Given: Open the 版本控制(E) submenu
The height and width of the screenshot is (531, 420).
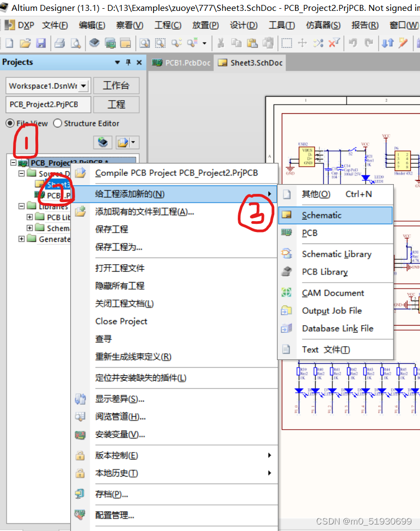Looking at the screenshot, I should 175,455.
